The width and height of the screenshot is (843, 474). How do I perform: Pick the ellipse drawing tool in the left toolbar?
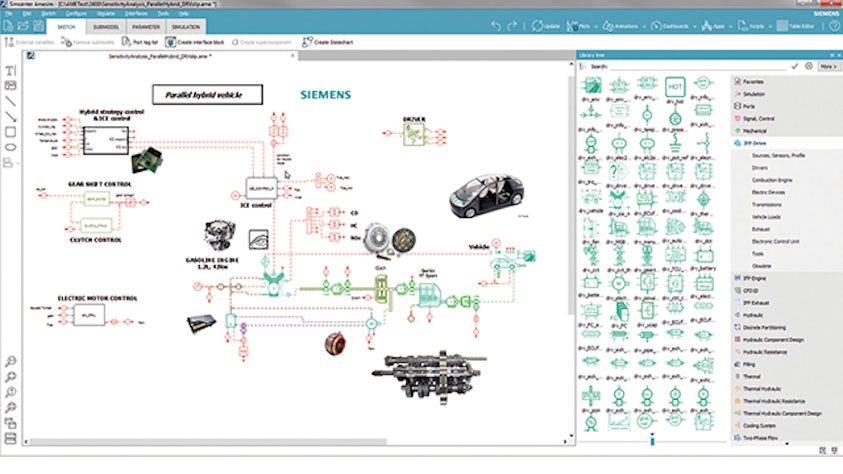(x=10, y=147)
